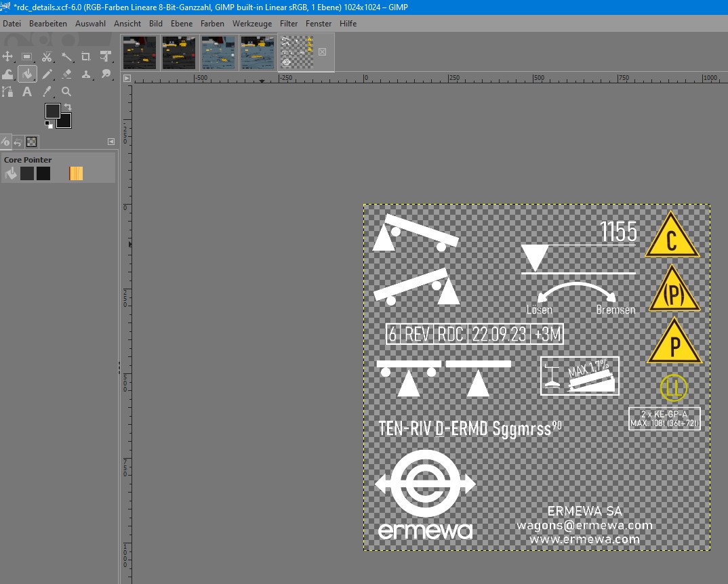Image resolution: width=728 pixels, height=584 pixels.
Task: Switch to the first image thumbnail tab
Action: 140,52
